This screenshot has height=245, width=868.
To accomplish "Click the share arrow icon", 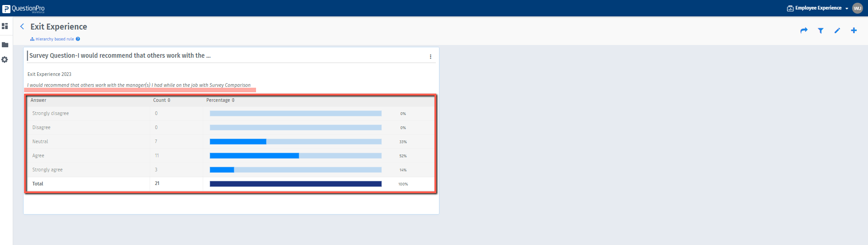I will pyautogui.click(x=804, y=30).
